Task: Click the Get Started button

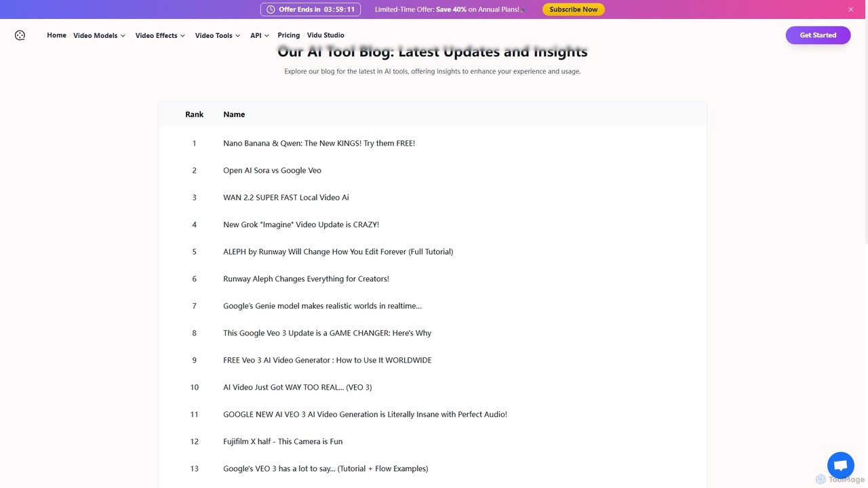Action: [818, 35]
